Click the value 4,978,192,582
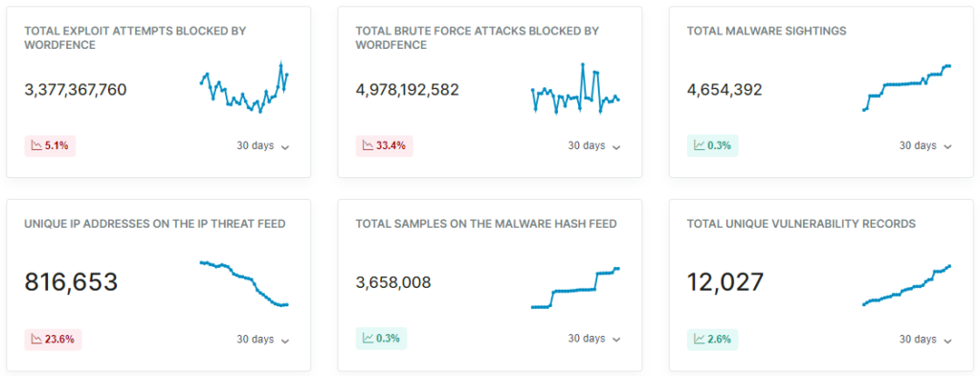Screen dimensions: 980x376 coord(408,90)
